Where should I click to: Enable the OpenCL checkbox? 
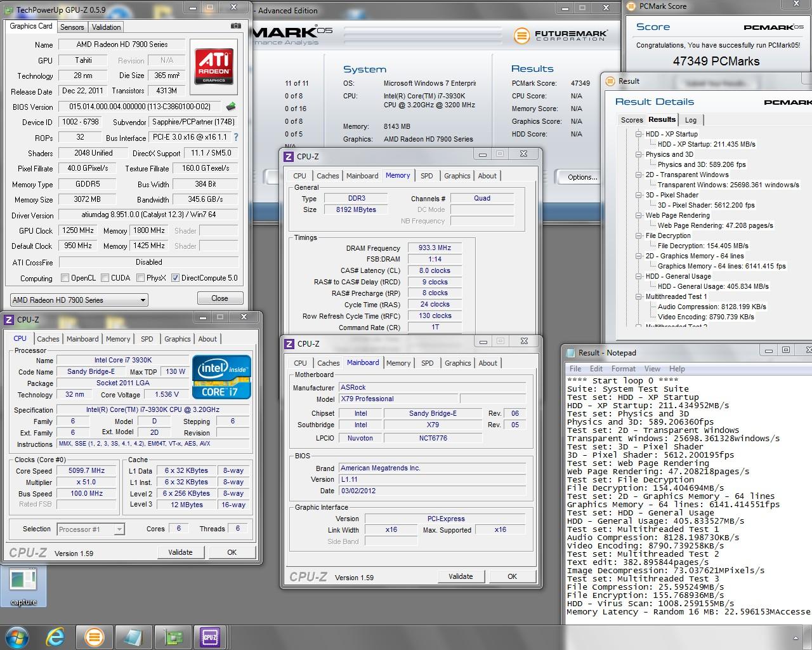(65, 278)
